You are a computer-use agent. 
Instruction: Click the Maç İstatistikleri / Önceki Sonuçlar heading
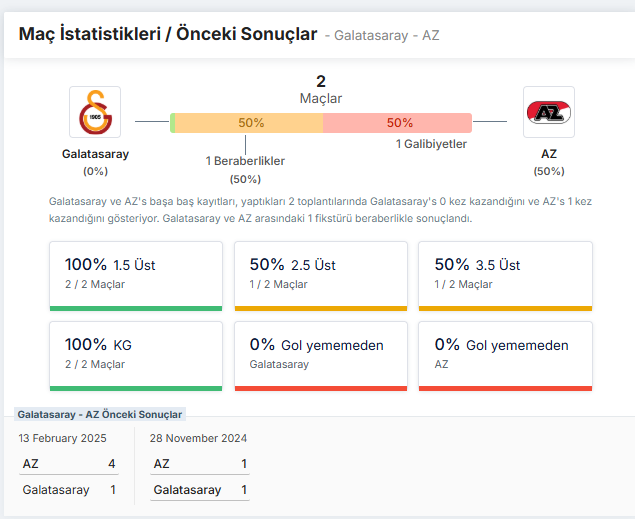pos(168,34)
